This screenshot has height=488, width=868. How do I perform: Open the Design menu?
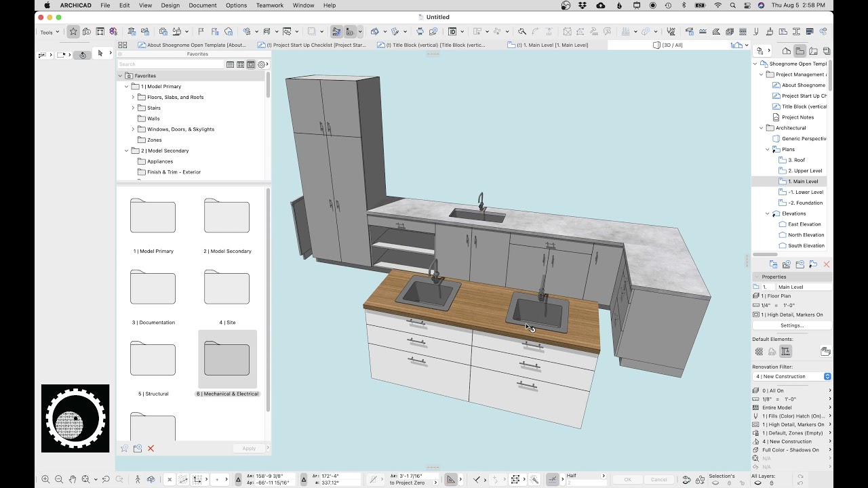click(x=170, y=5)
